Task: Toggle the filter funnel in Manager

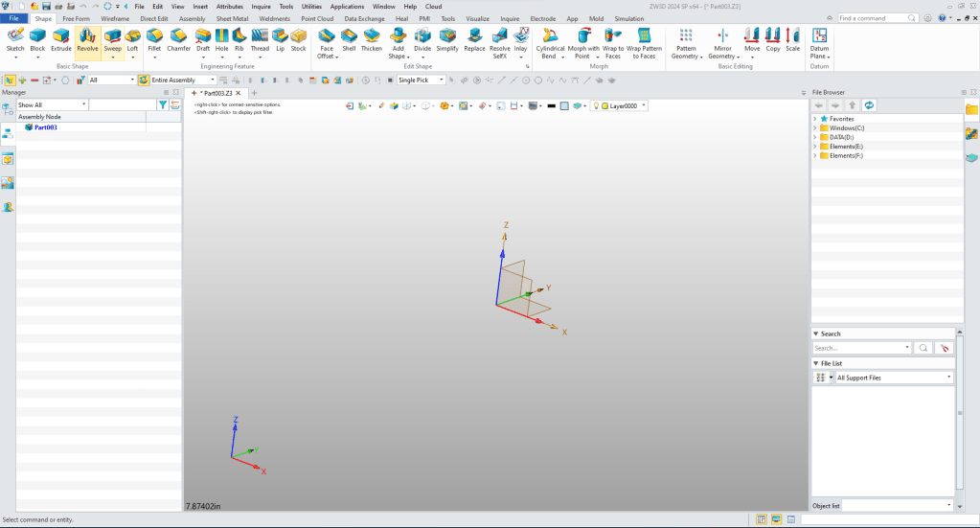Action: [x=163, y=104]
